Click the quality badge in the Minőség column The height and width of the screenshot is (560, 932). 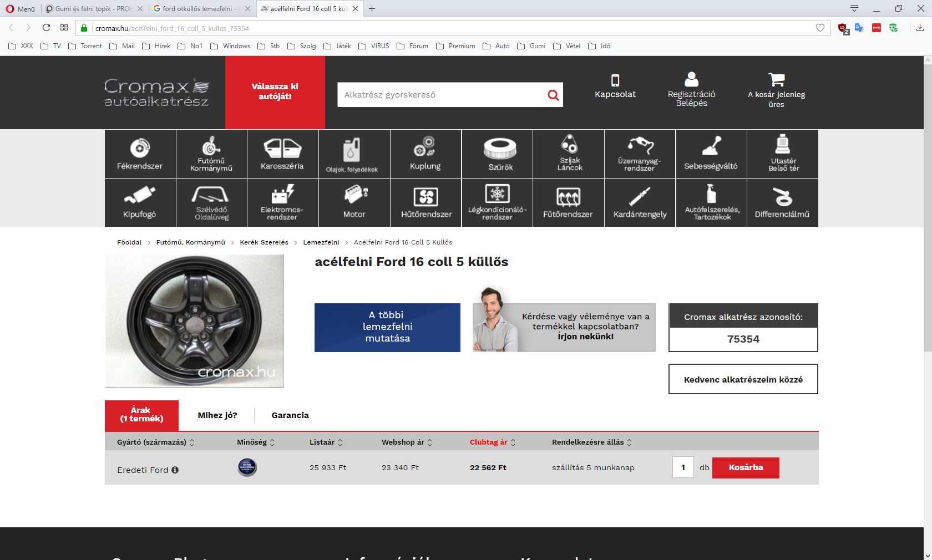click(x=247, y=467)
